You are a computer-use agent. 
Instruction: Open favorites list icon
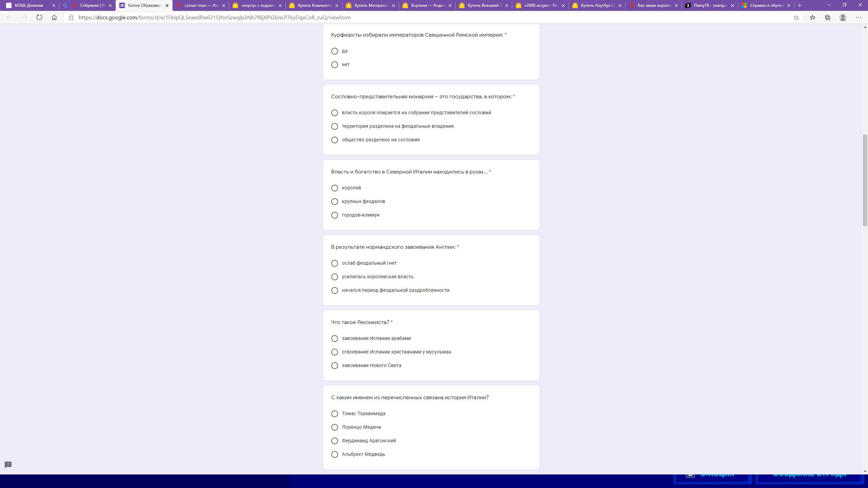[x=812, y=17]
